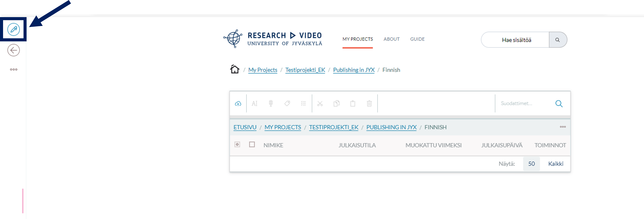The image size is (644, 219).
Task: Show all items with Kaikki
Action: (555, 164)
